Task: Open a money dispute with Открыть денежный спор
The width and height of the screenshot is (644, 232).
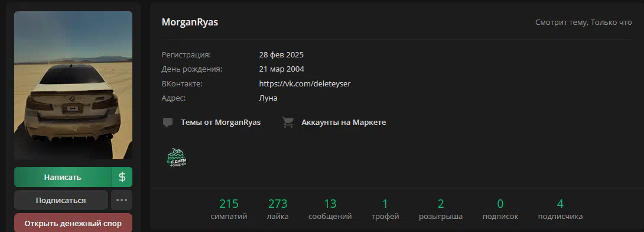Action: 73,223
